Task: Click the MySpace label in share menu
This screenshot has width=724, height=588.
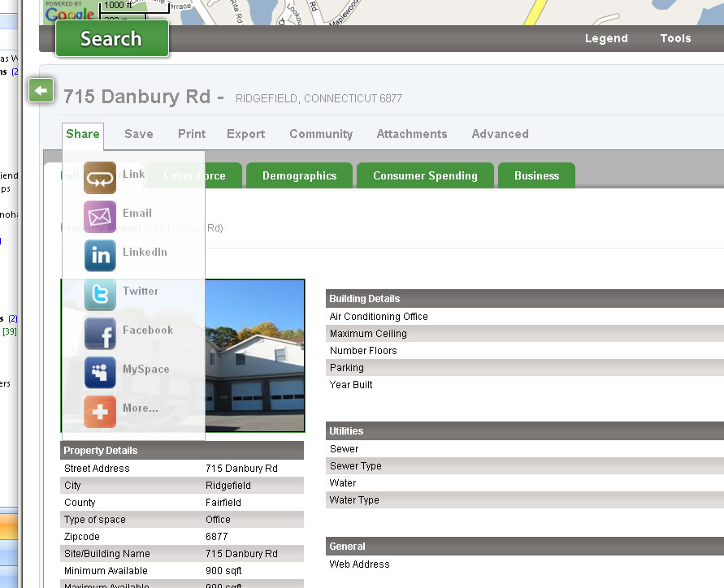Action: tap(146, 370)
